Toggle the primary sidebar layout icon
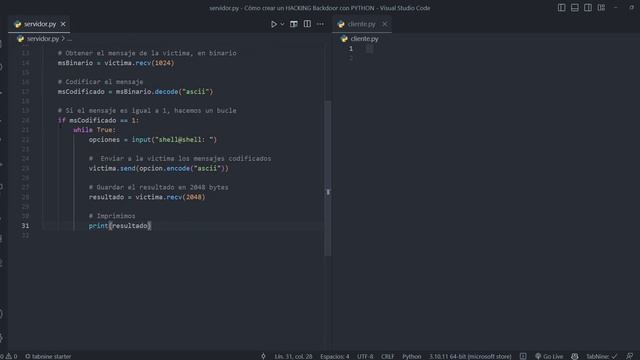640x360 pixels. 562,8
